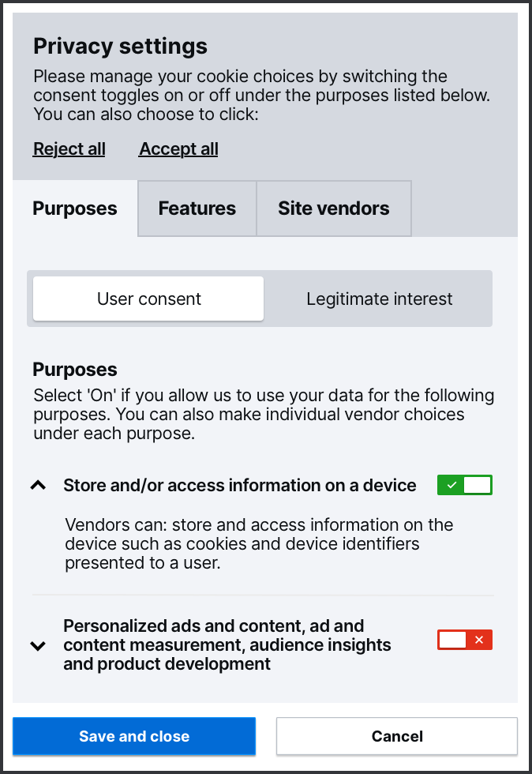This screenshot has width=532, height=774.
Task: Click the Reject all link
Action: coord(69,149)
